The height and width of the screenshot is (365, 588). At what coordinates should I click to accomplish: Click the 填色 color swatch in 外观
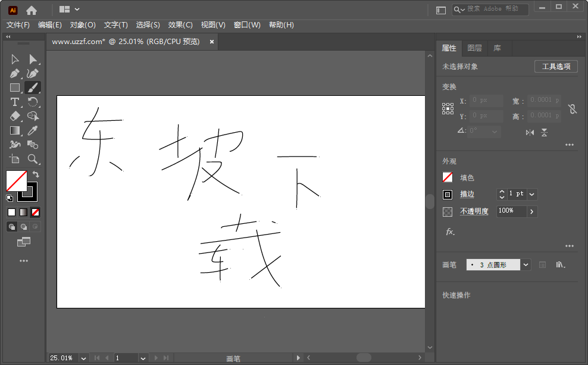[x=448, y=178]
